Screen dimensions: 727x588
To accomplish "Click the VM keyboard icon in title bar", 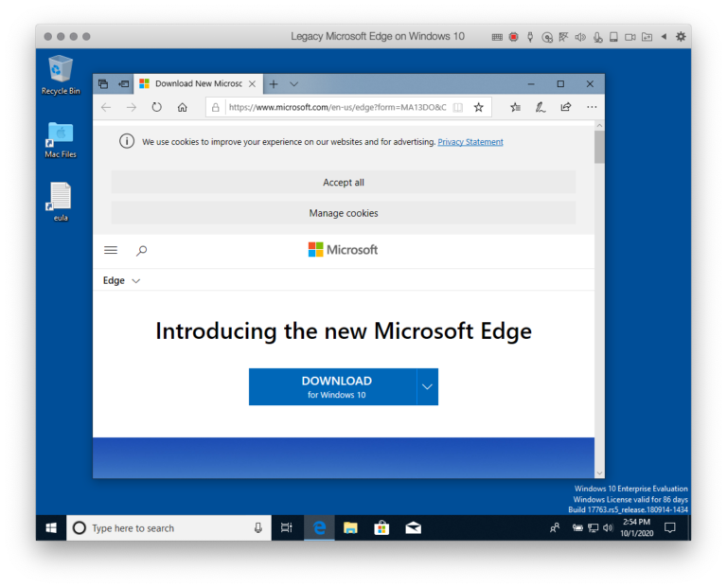I will tap(497, 37).
